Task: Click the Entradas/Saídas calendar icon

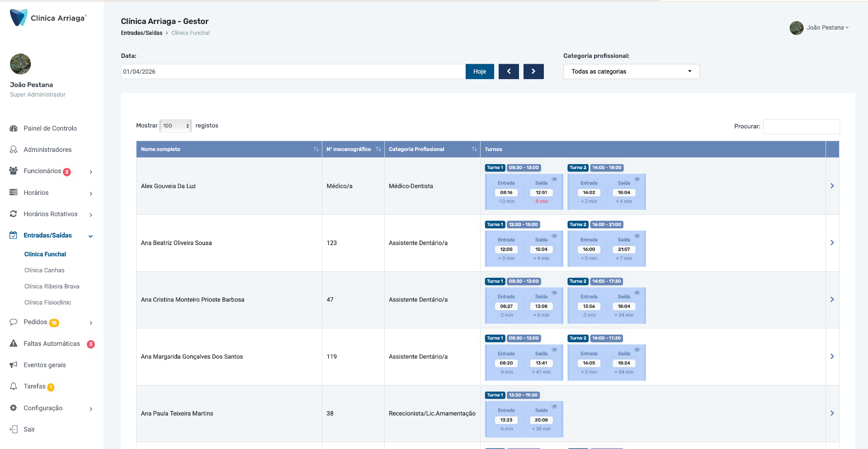Action: click(x=14, y=235)
